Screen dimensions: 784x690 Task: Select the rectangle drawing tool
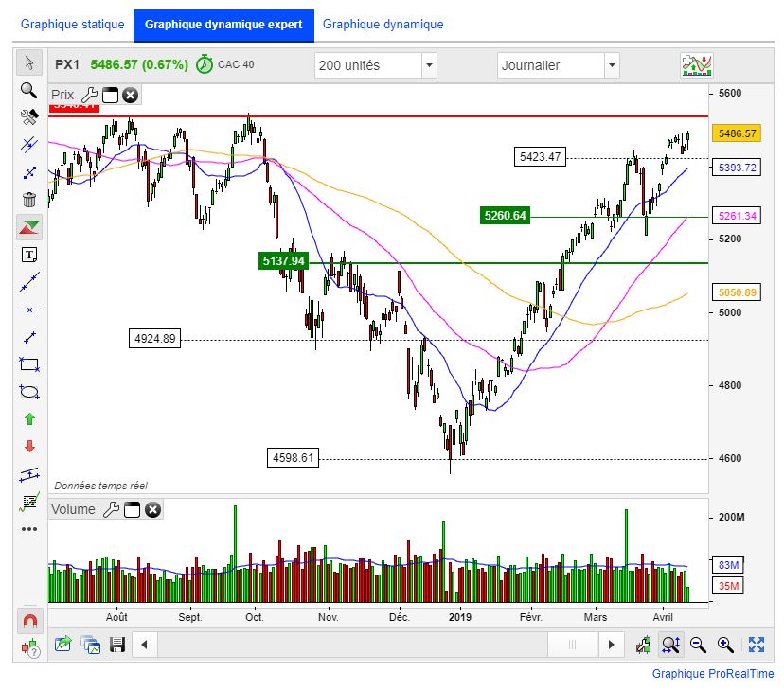pos(29,363)
